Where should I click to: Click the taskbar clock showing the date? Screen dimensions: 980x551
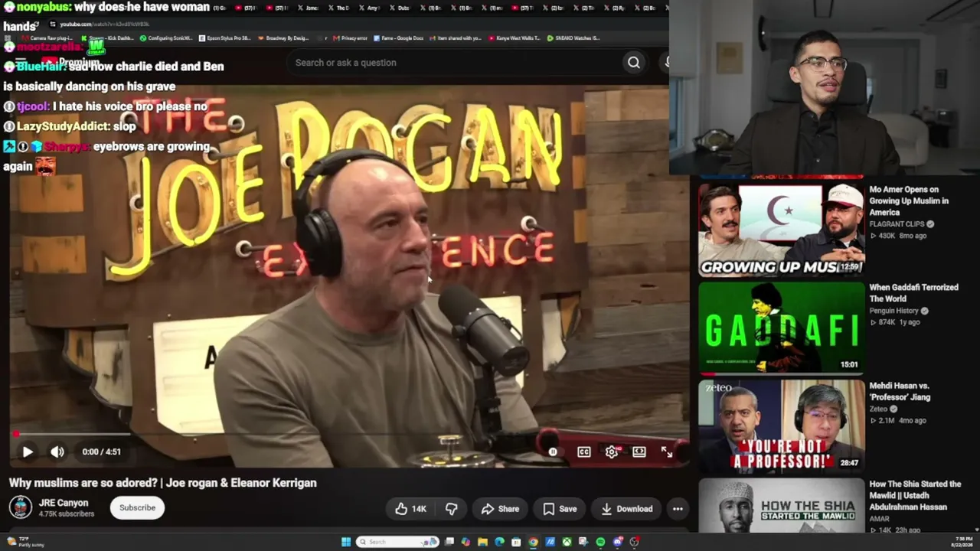pos(961,542)
